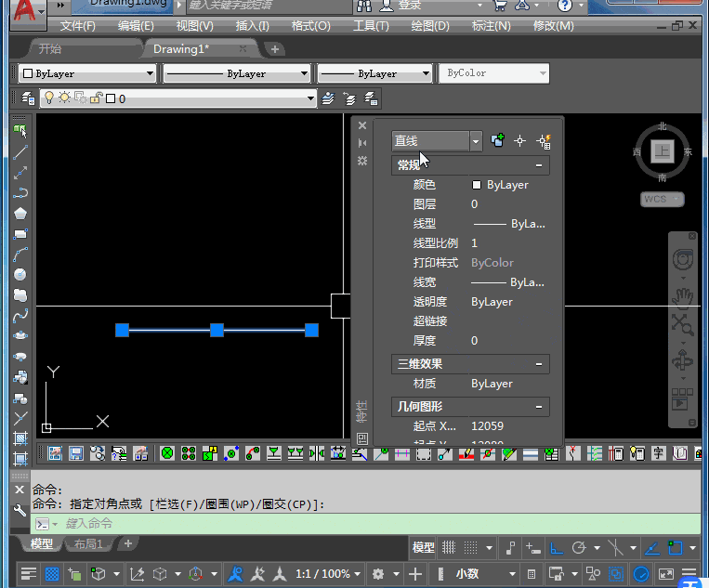
Task: Open the 编辑(E) menu
Action: [136, 26]
